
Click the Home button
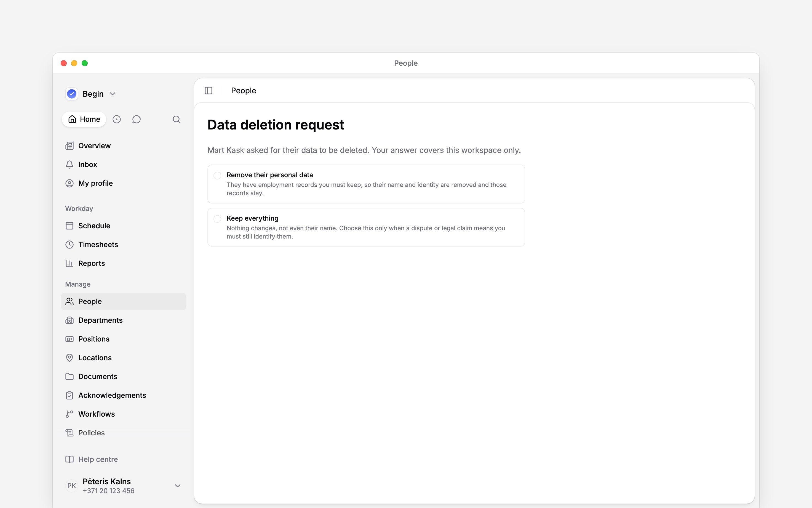[84, 119]
